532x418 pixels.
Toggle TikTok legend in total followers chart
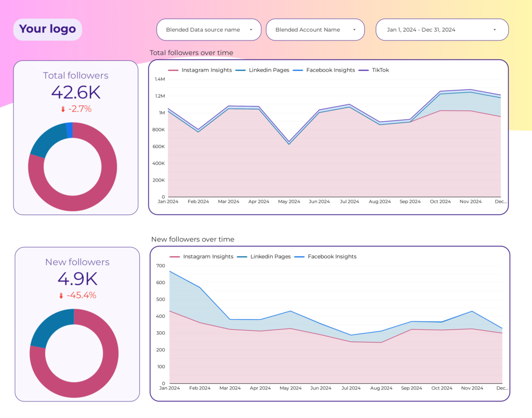pyautogui.click(x=374, y=70)
